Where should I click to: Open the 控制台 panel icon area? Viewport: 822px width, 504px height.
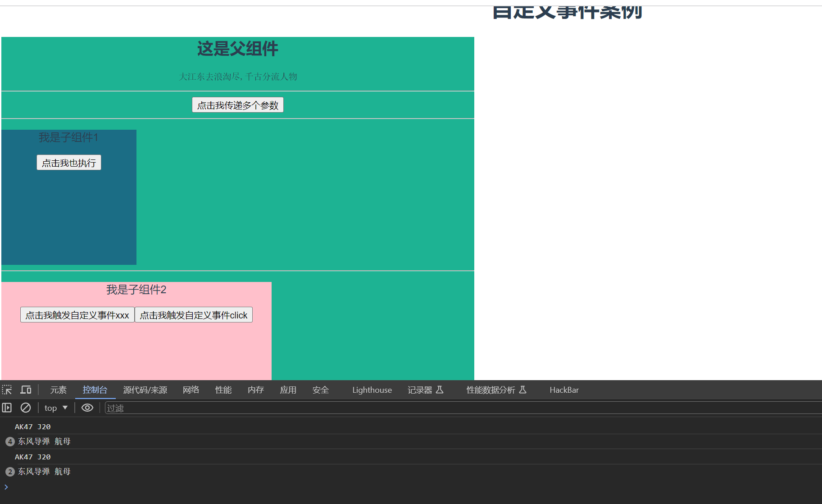[95, 390]
